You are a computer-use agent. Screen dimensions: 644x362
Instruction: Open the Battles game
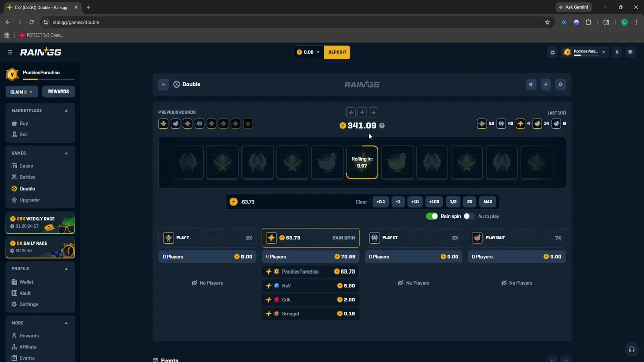click(x=27, y=177)
